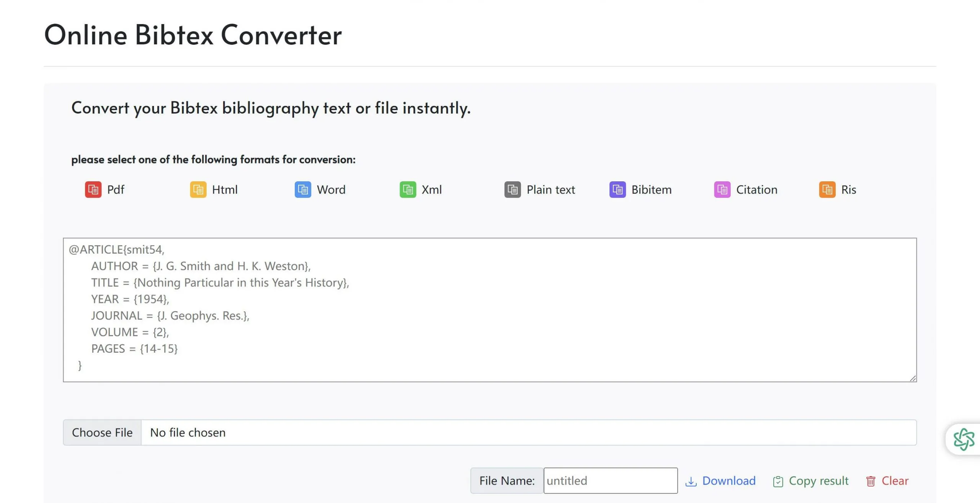This screenshot has width=980, height=503.
Task: Click the gray Plain text icon
Action: pyautogui.click(x=513, y=190)
